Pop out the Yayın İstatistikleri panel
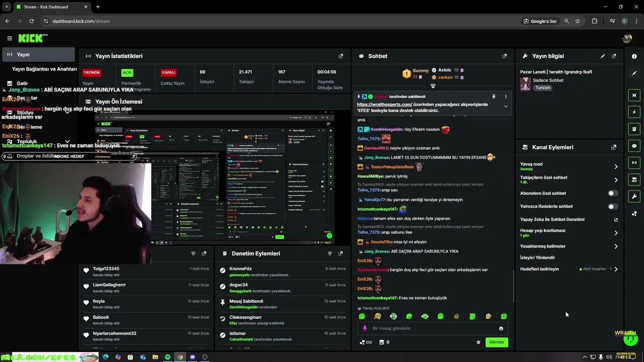 pyautogui.click(x=341, y=56)
